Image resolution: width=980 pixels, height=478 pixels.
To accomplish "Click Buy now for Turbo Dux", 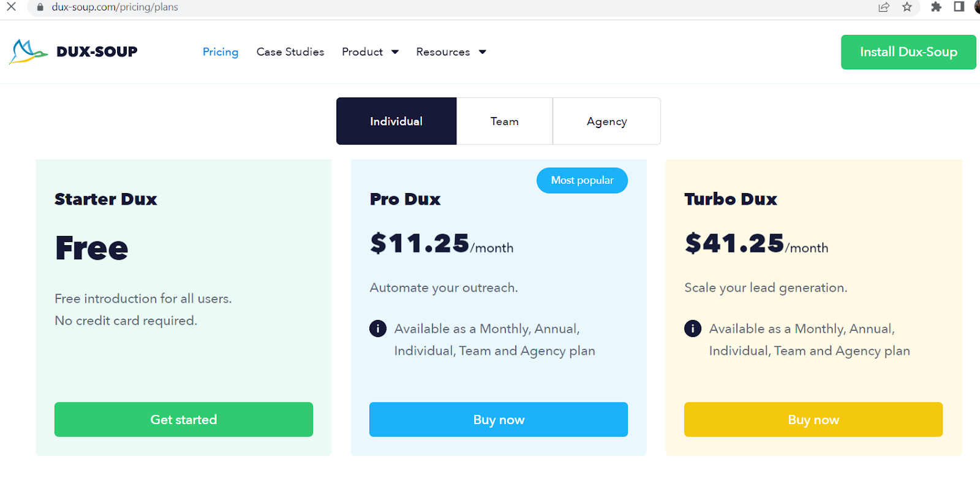I will [813, 420].
